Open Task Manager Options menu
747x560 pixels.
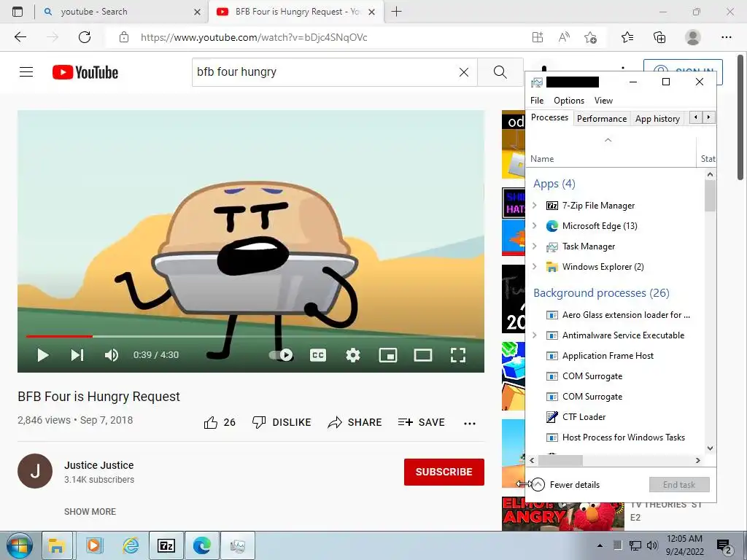pyautogui.click(x=569, y=101)
